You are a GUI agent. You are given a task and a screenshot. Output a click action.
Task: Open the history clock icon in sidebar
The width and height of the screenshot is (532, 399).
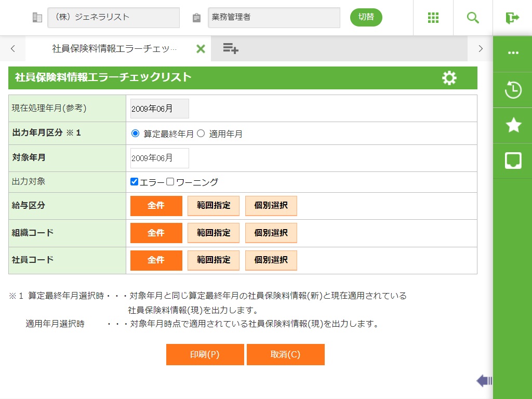coord(513,90)
